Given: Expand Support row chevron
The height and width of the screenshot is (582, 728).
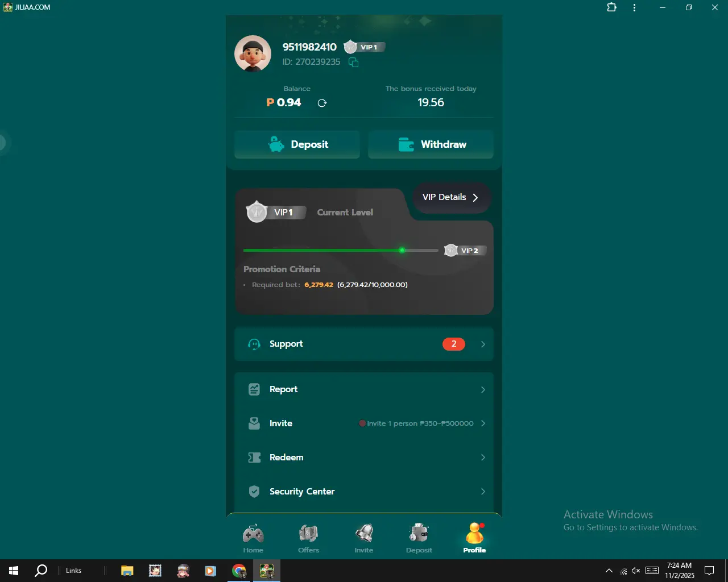Looking at the screenshot, I should pos(483,344).
